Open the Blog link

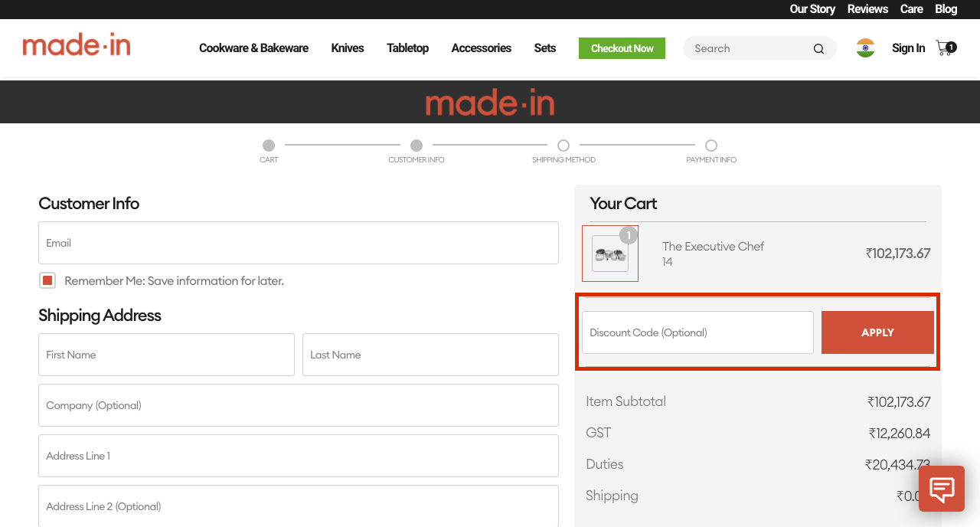point(946,9)
